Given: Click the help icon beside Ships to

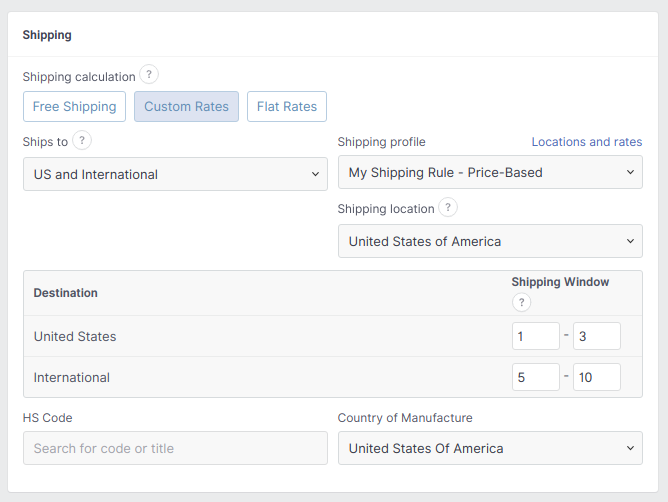Looking at the screenshot, I should (x=82, y=141).
